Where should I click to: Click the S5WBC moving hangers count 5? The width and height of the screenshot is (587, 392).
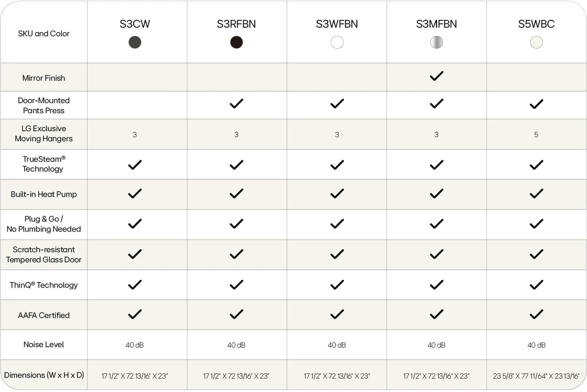[x=536, y=135]
